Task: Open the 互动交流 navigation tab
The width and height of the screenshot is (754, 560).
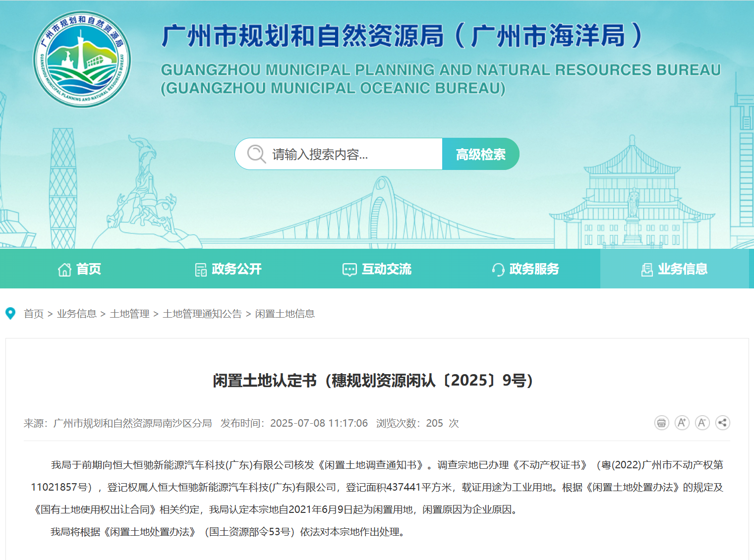Action: coord(377,269)
